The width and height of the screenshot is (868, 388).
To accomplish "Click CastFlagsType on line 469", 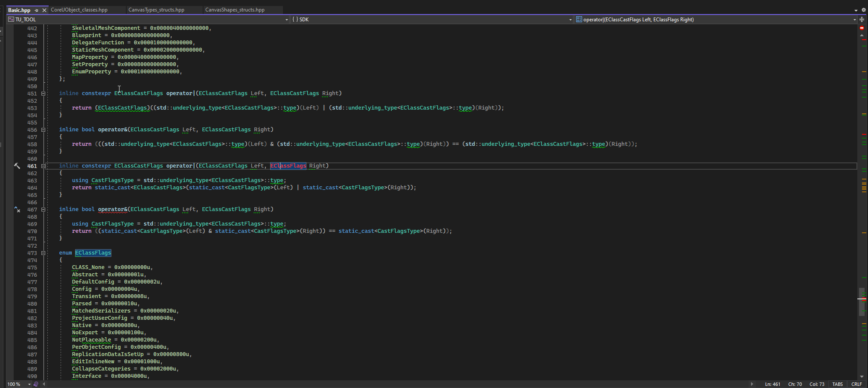I will [112, 224].
